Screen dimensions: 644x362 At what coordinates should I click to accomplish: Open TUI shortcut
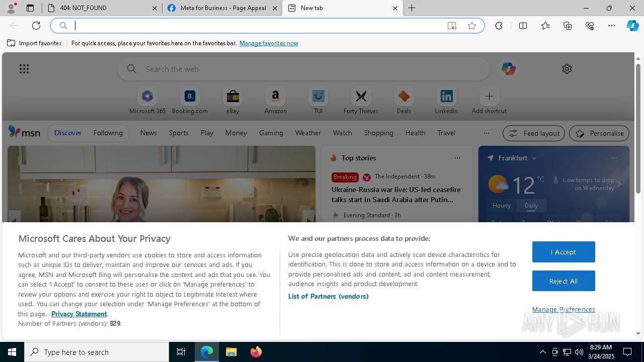click(x=318, y=101)
